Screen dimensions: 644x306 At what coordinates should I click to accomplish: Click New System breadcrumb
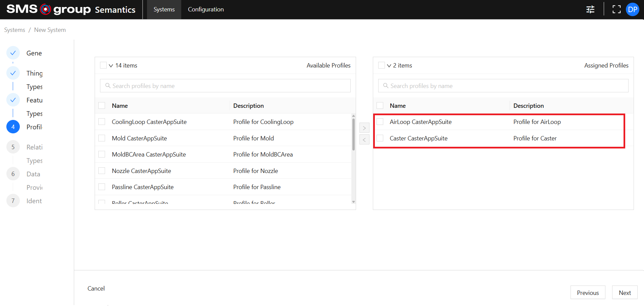point(50,30)
